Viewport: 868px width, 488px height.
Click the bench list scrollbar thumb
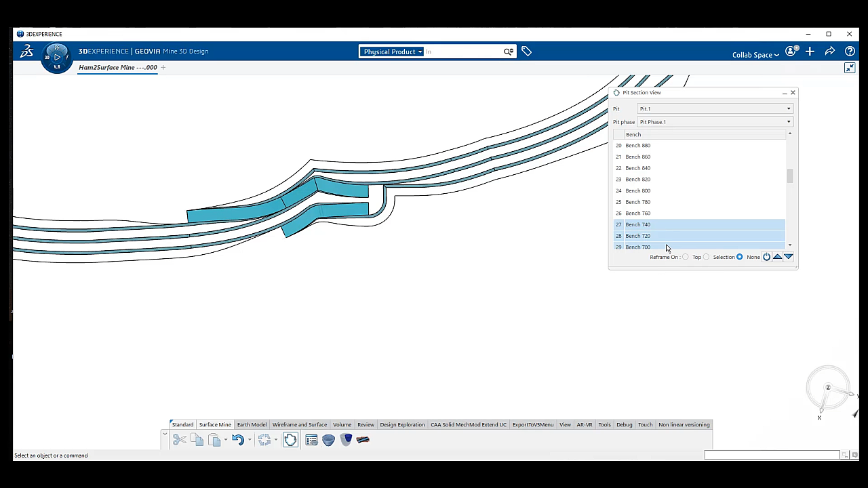pos(790,176)
